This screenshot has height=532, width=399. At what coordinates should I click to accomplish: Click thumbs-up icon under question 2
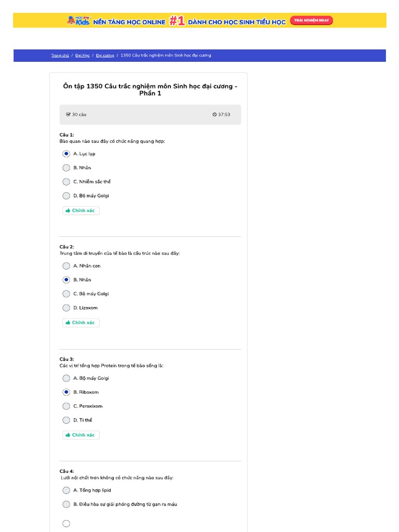[68, 323]
